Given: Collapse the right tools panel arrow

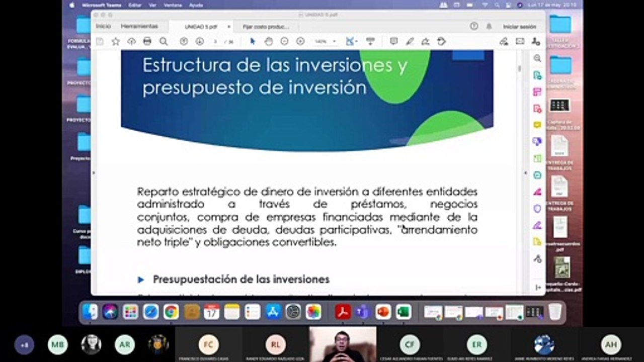Looking at the screenshot, I should [526, 173].
